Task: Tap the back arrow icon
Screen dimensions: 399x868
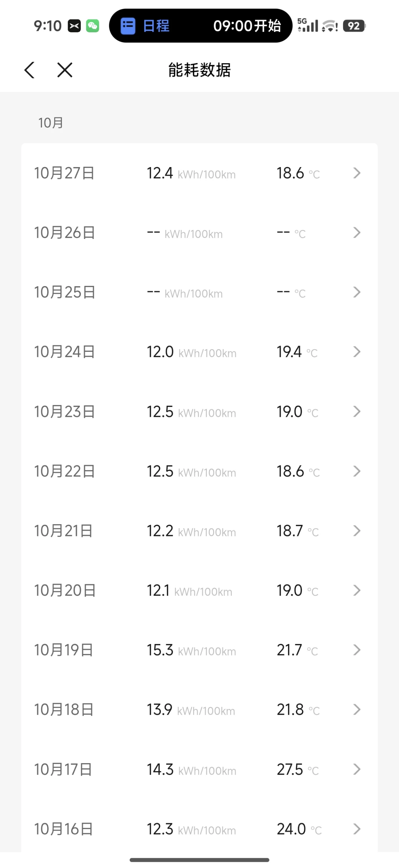Action: click(x=30, y=70)
